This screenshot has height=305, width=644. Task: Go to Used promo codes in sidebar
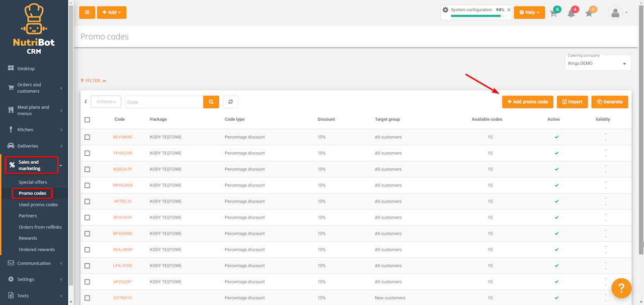(38, 205)
